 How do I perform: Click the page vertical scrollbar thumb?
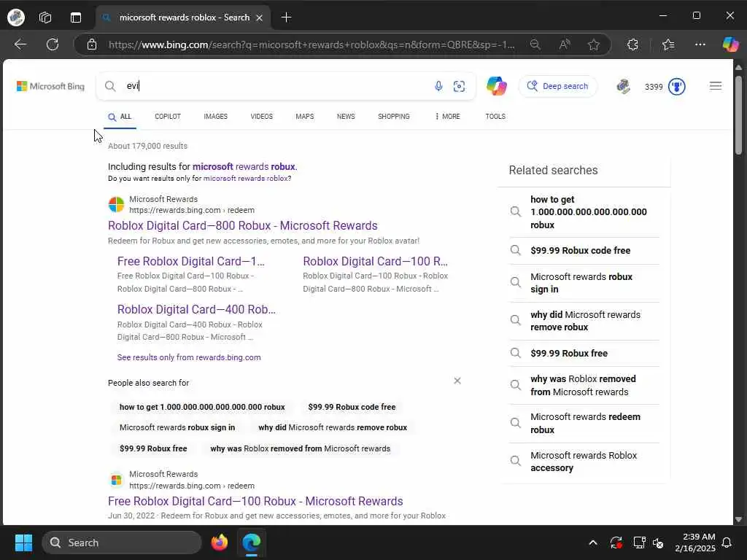tap(738, 114)
